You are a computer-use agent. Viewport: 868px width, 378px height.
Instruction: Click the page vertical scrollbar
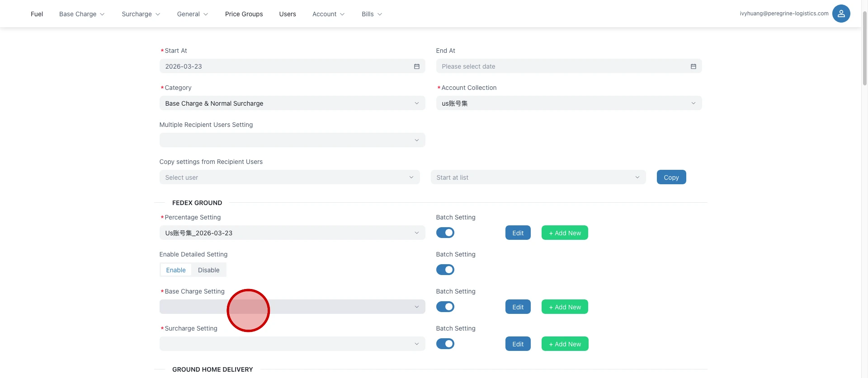tap(864, 50)
